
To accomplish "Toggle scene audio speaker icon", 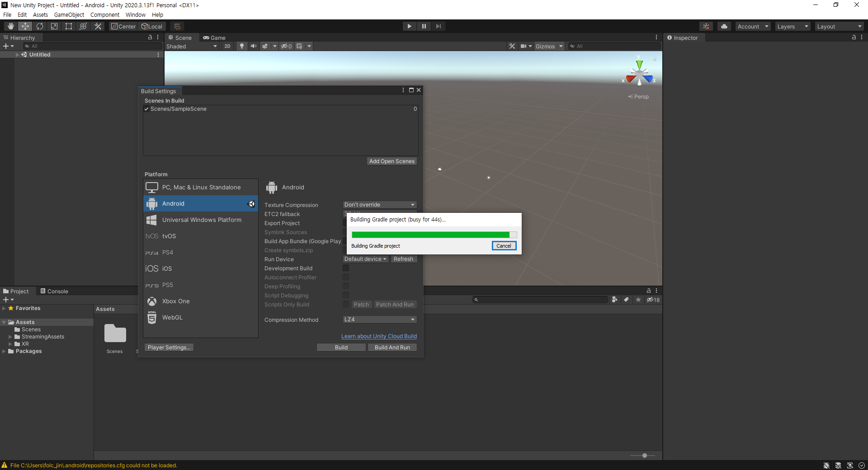I will tap(253, 46).
